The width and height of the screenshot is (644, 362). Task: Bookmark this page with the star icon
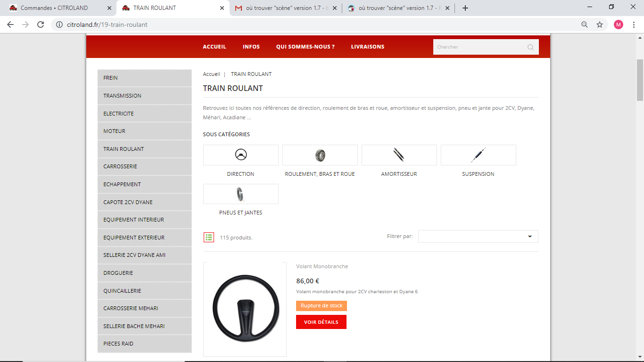600,25
